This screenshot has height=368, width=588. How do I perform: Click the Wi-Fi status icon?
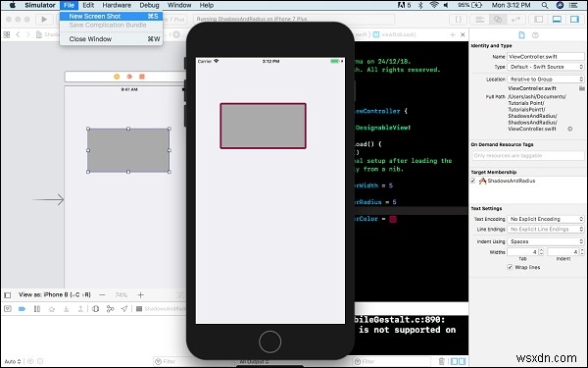click(x=434, y=5)
